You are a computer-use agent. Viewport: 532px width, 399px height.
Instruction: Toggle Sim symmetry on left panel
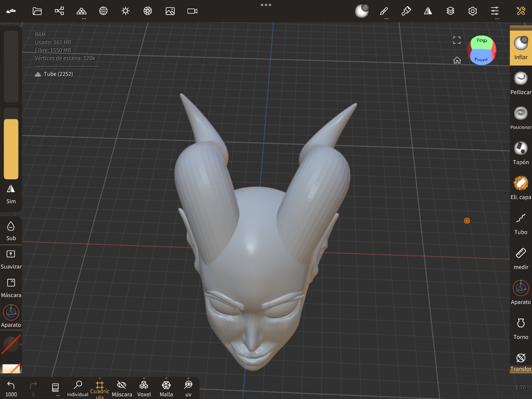(x=11, y=194)
